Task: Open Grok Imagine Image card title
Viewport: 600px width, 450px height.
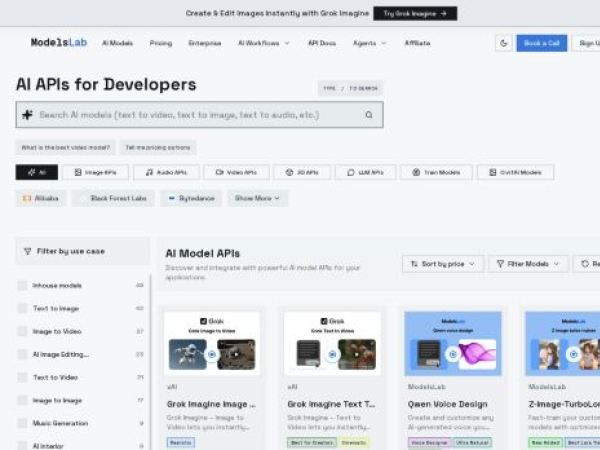Action: tap(211, 404)
